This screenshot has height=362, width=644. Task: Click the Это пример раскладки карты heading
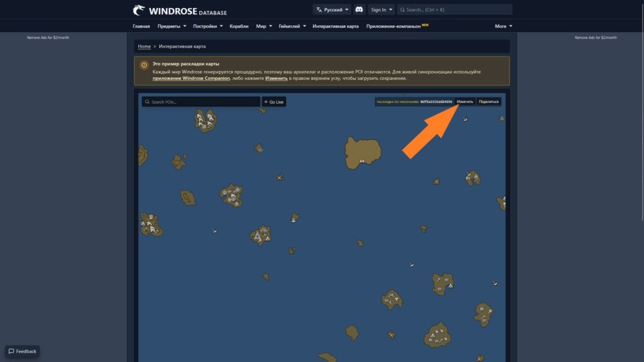[x=186, y=63]
